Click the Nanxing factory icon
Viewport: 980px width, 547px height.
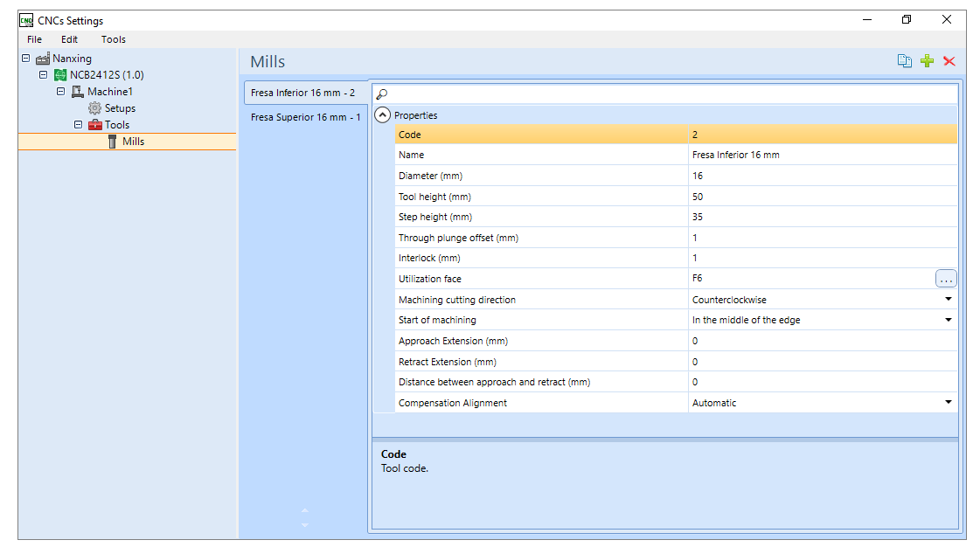click(x=43, y=59)
